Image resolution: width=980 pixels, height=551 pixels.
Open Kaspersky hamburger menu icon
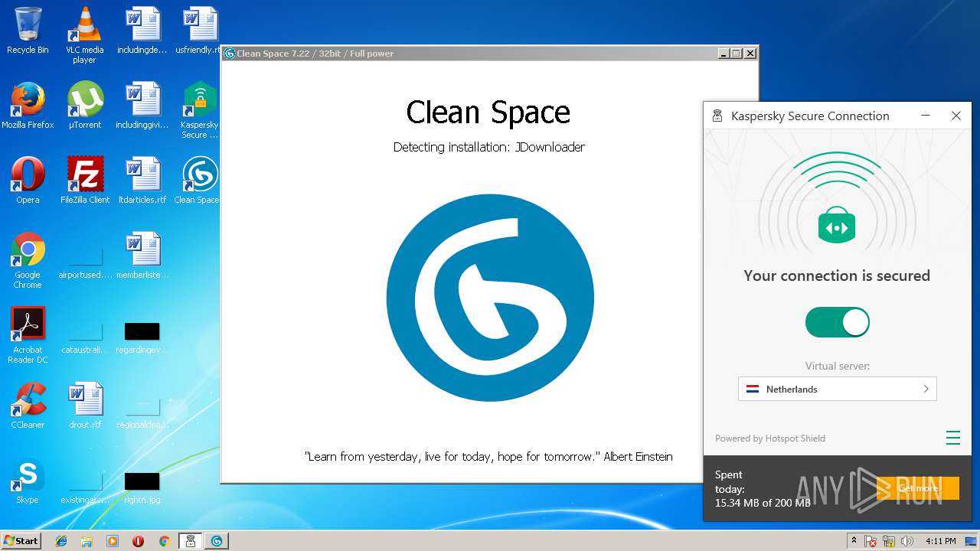[x=952, y=438]
